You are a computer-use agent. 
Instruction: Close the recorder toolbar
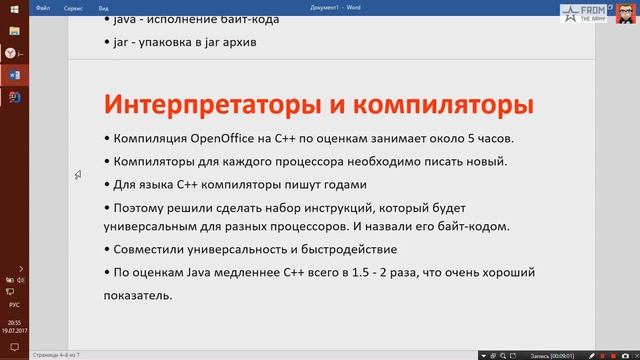(x=636, y=356)
